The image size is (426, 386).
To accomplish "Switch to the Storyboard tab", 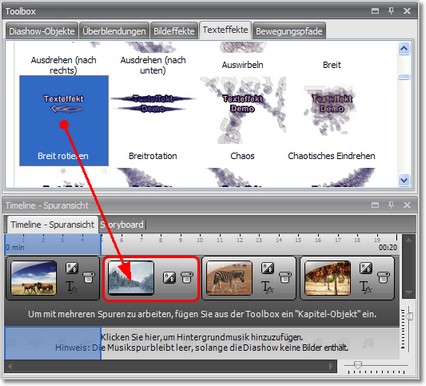I will point(122,225).
